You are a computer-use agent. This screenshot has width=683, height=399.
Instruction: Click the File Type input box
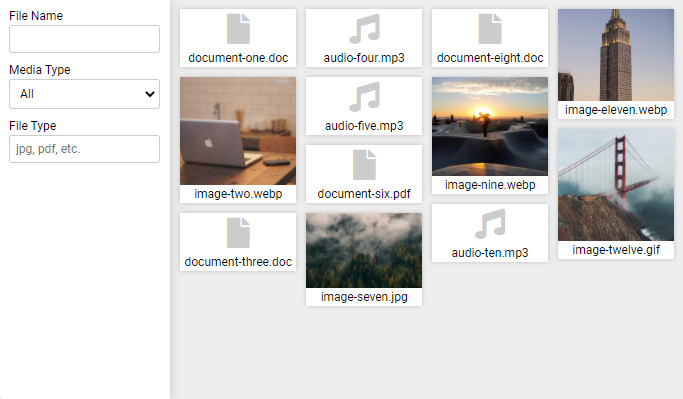tap(85, 149)
